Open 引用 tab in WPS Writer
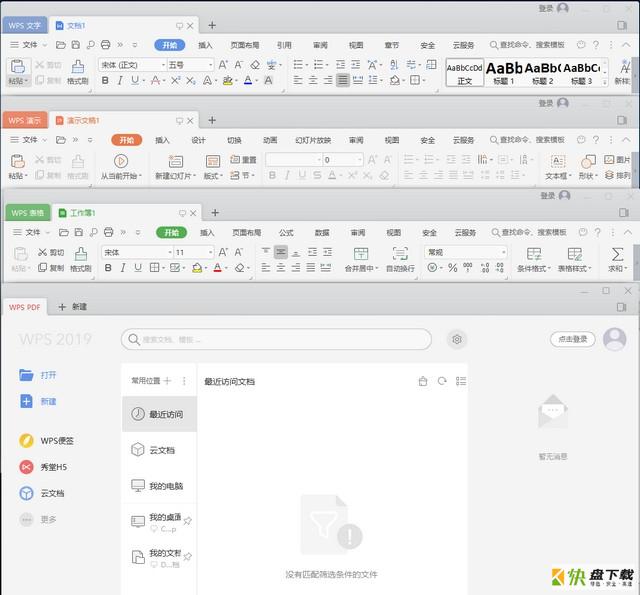The height and width of the screenshot is (595, 640). tap(284, 45)
